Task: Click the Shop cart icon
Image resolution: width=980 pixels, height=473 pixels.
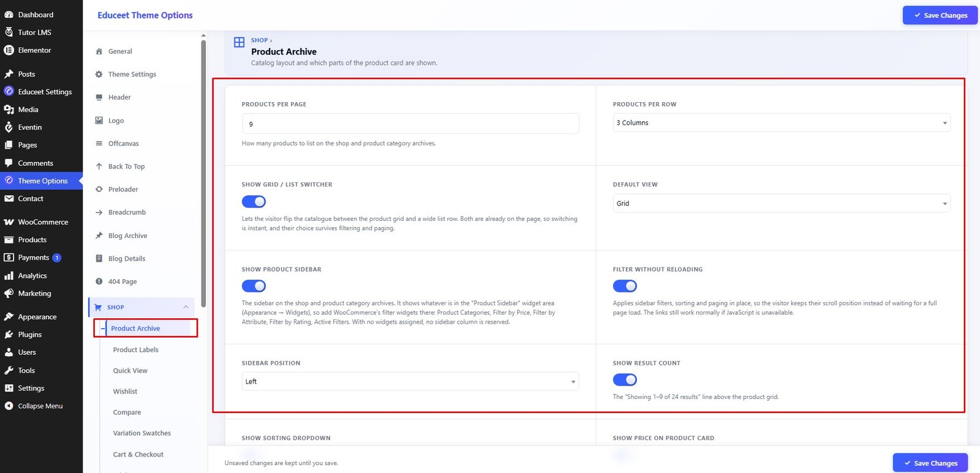Action: [x=98, y=307]
